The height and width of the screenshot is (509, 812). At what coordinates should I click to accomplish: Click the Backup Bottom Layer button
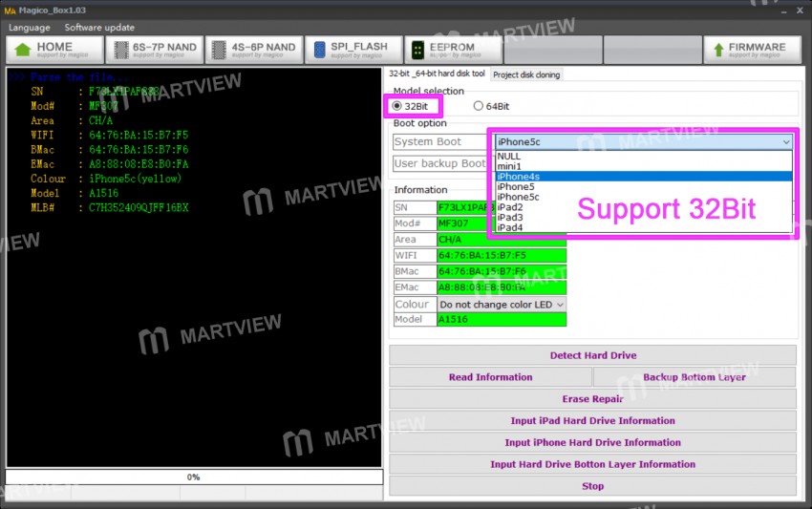click(x=694, y=377)
